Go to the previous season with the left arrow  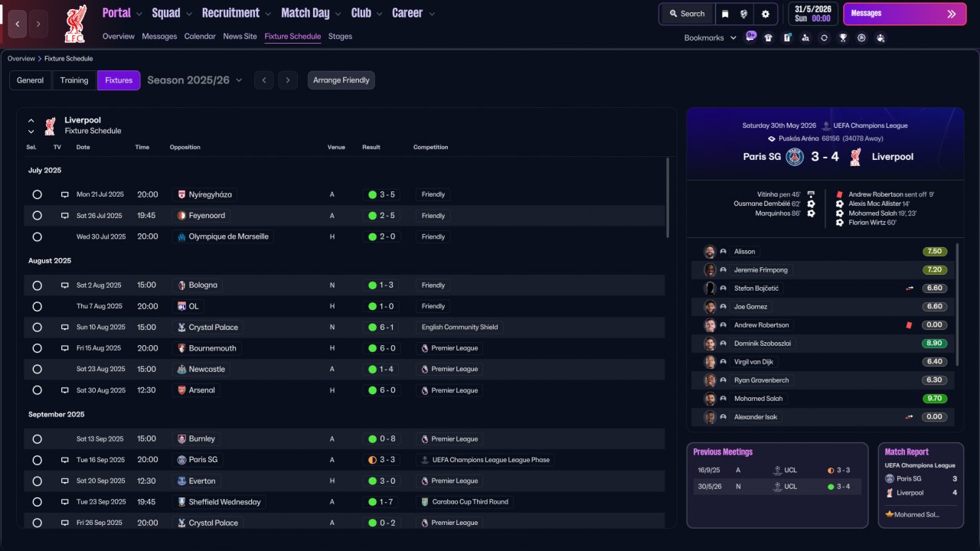(x=263, y=80)
